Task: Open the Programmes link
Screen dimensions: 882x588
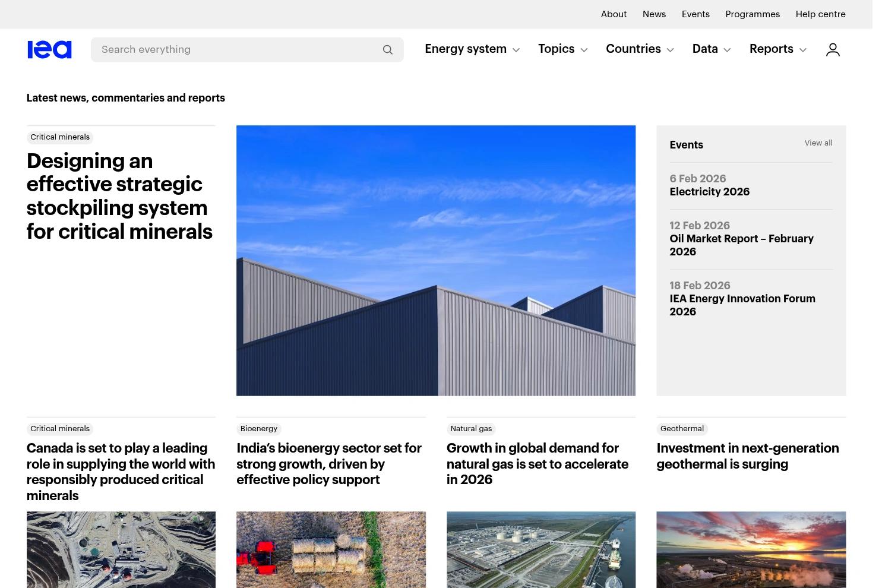Action: click(x=753, y=14)
